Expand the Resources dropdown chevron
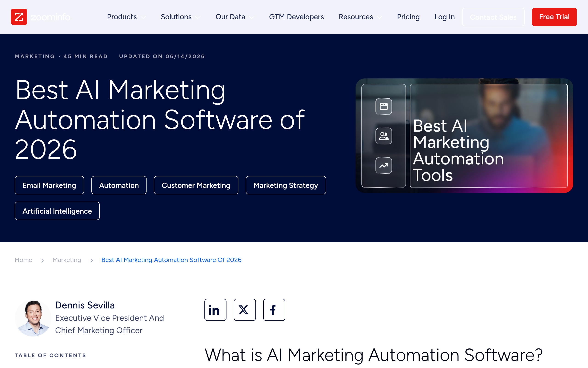This screenshot has height=368, width=588. click(x=379, y=17)
